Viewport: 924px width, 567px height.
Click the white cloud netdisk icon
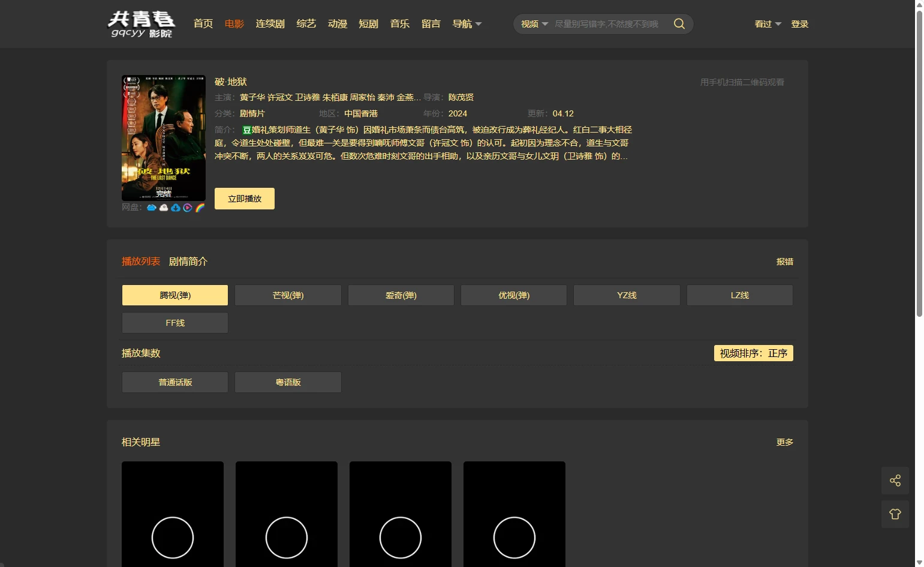(x=164, y=208)
